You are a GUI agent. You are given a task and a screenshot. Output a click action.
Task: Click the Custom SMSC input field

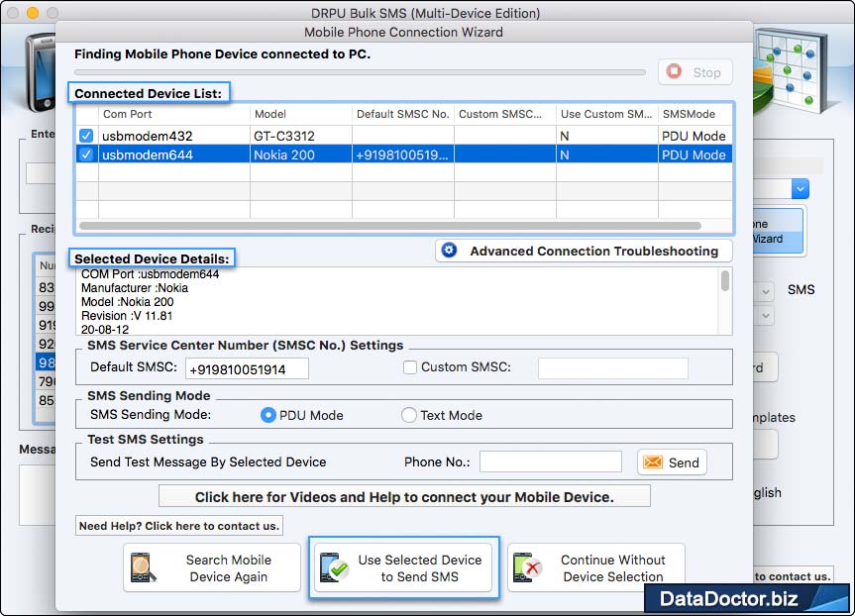[613, 368]
